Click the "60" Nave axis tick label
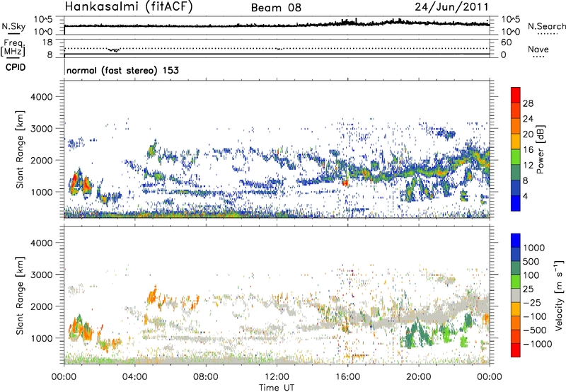566x392 pixels. (x=506, y=42)
